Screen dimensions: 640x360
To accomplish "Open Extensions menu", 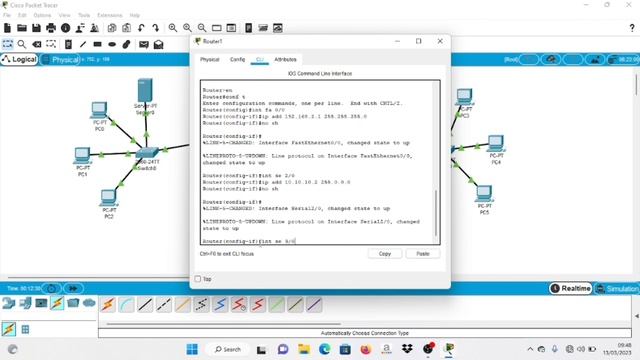I will (109, 15).
